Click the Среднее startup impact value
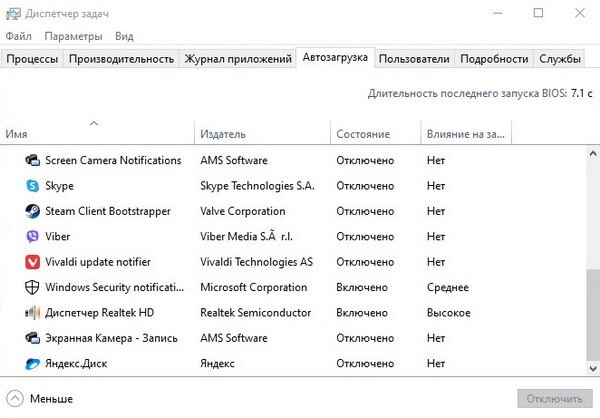Image resolution: width=600 pixels, height=418 pixels. tap(448, 287)
